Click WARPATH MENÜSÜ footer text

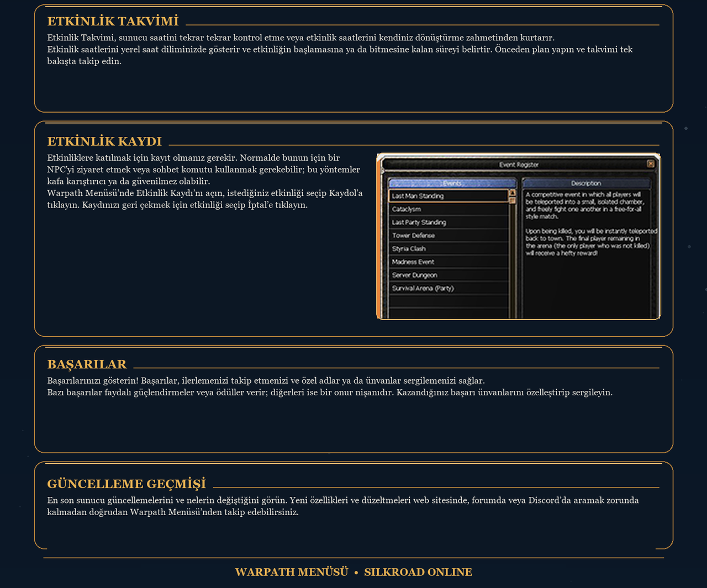[292, 572]
